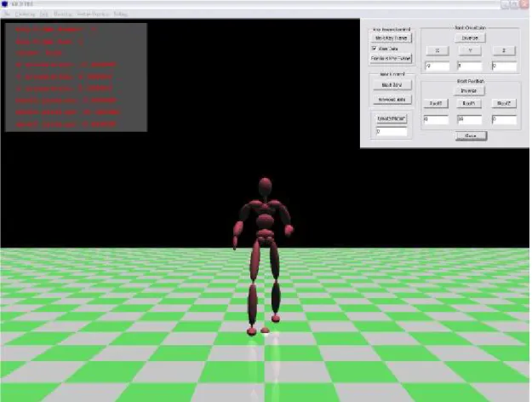The image size is (532, 402).
Task: Click the key frame button above Show Data
Action: tap(392, 38)
